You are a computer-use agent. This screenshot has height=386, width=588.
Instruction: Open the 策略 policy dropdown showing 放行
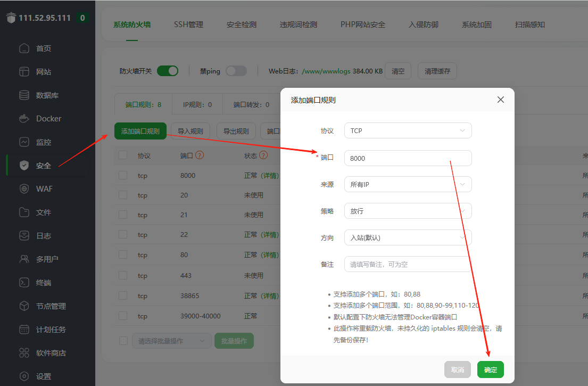[x=408, y=210]
